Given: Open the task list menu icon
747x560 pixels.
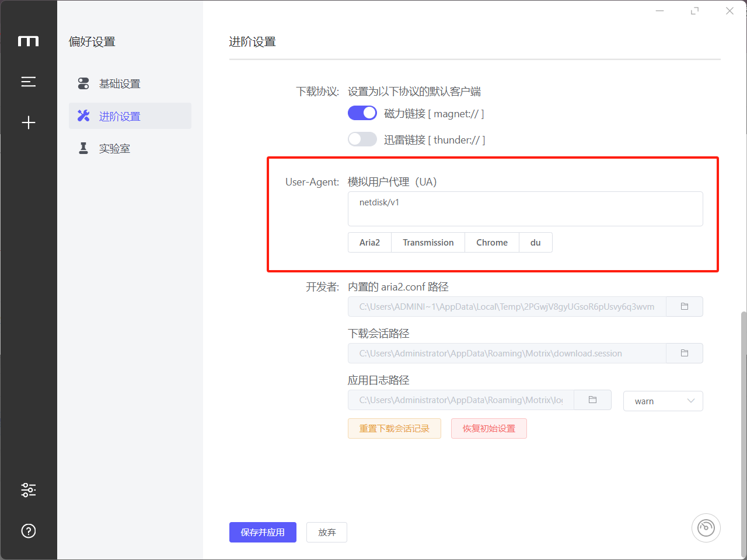Looking at the screenshot, I should [28, 82].
